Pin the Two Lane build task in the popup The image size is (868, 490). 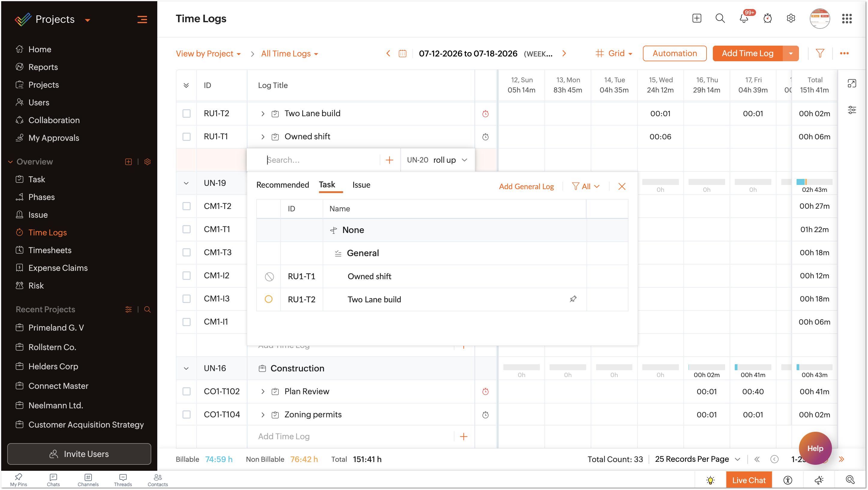pos(573,299)
